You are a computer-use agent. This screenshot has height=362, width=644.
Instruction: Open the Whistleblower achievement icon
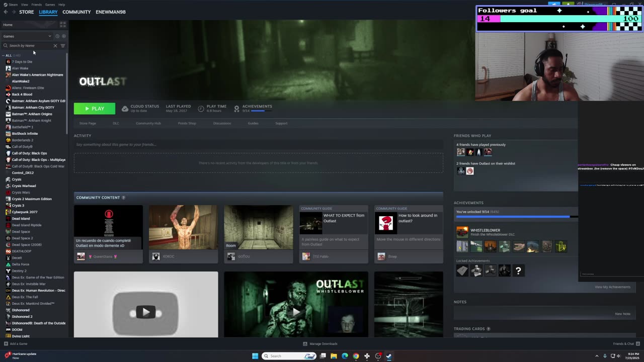click(x=462, y=232)
